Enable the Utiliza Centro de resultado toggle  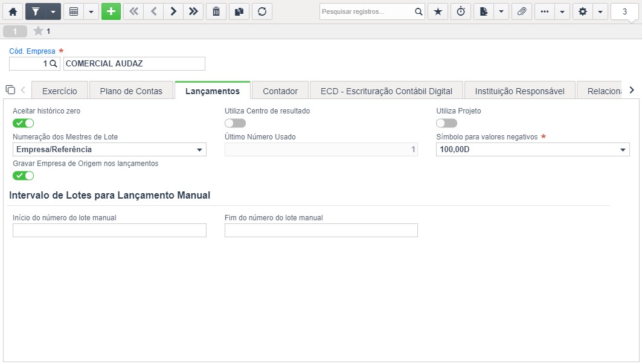pos(235,123)
